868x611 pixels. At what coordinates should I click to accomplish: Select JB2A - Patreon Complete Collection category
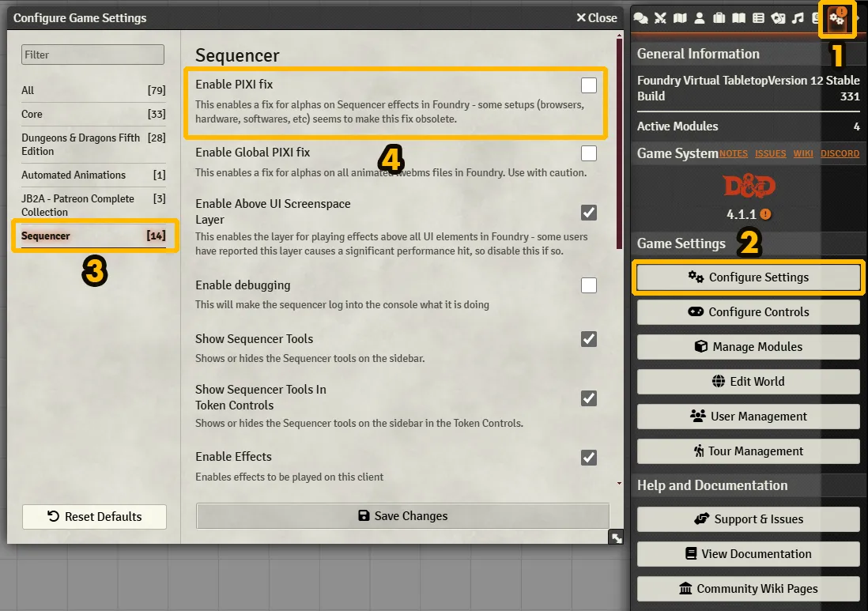tap(93, 206)
